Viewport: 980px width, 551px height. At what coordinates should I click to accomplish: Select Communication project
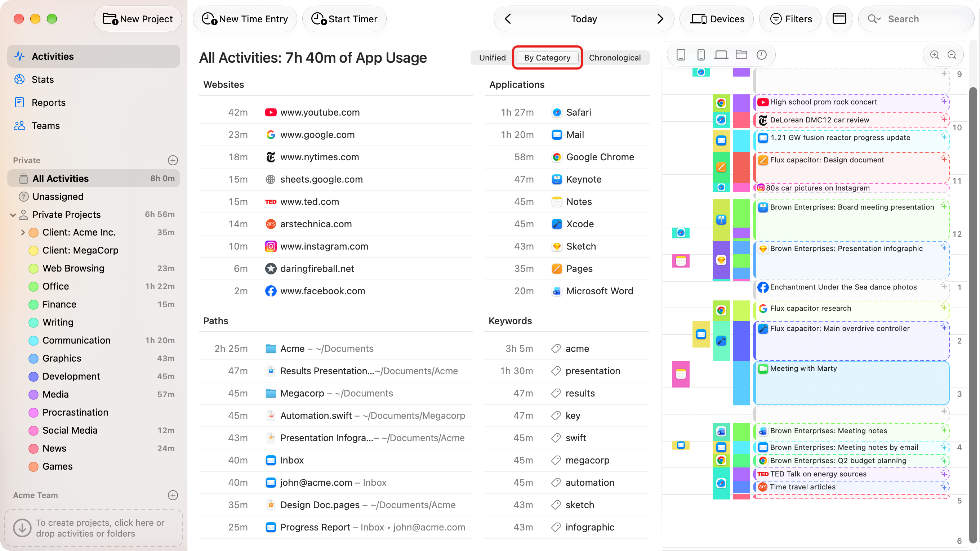94,340
